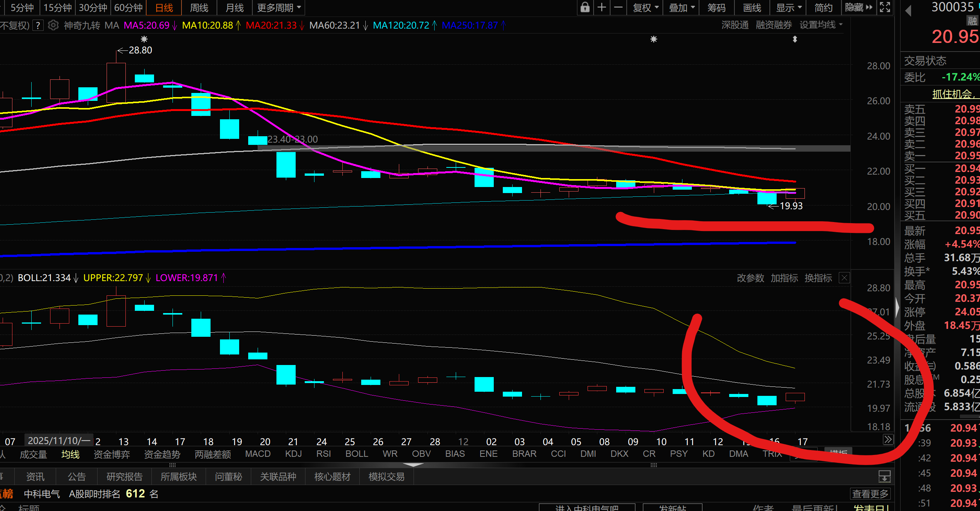Screen dimensions: 980x511
Task: Switch to 周线 weekly chart tab
Action: pos(199,8)
